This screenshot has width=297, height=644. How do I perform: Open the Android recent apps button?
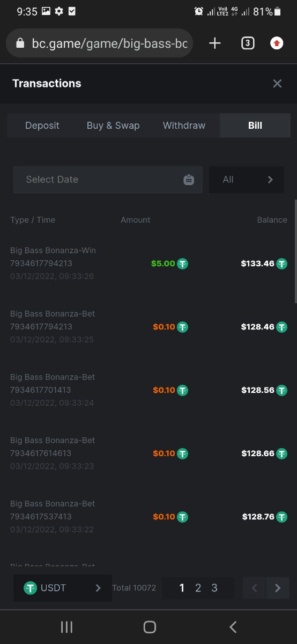tap(66, 627)
